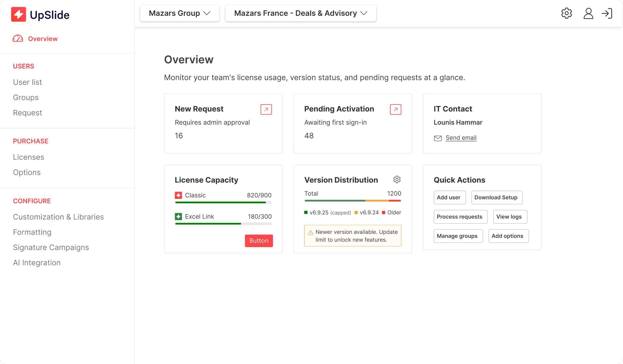
Task: Click the Pending Activation count 48
Action: pyautogui.click(x=309, y=136)
